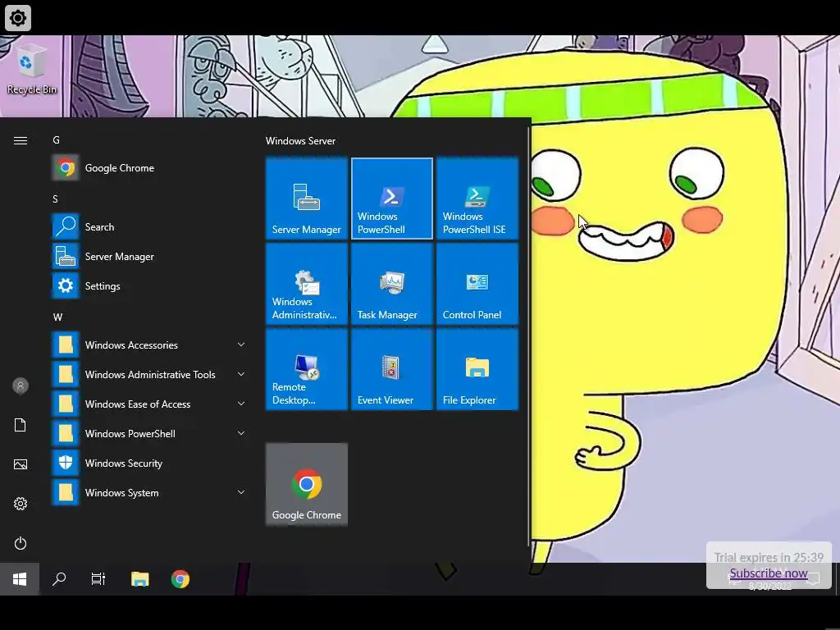This screenshot has height=630, width=840.
Task: Open File Explorer from the taskbar
Action: (139, 578)
